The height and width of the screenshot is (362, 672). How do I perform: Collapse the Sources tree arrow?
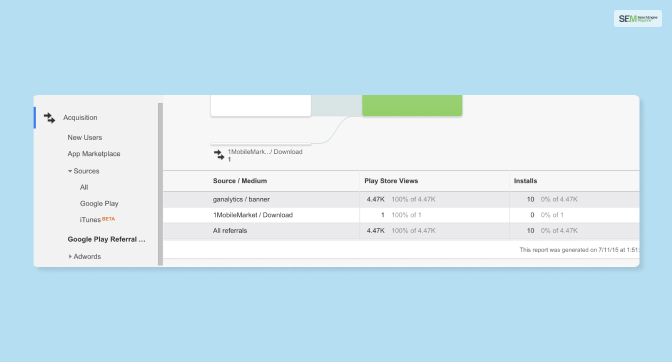70,171
